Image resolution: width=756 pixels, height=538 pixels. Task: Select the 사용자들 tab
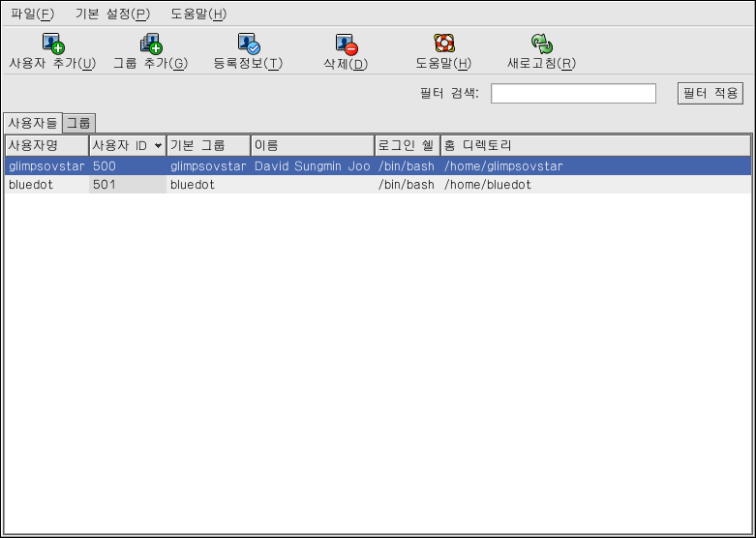tap(32, 123)
